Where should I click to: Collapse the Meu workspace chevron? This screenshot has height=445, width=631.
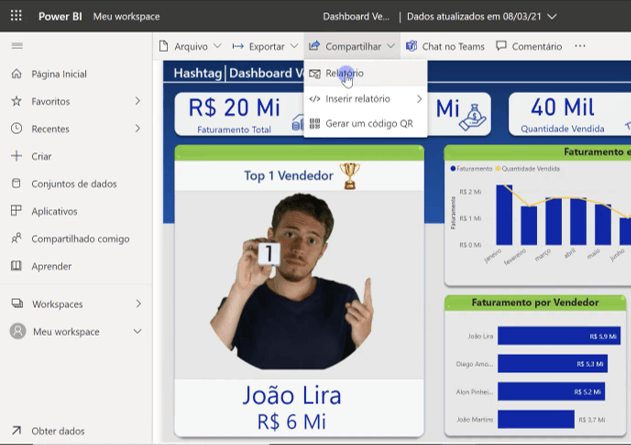(x=137, y=331)
